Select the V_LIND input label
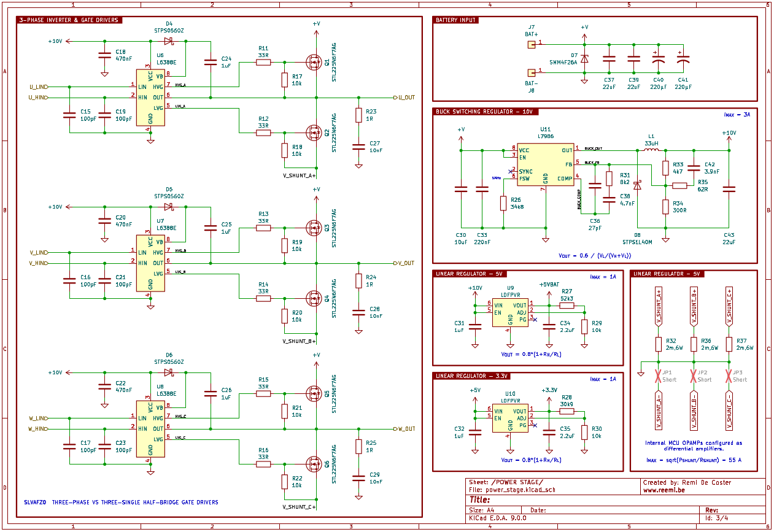This screenshot has width=774, height=532. click(x=39, y=252)
